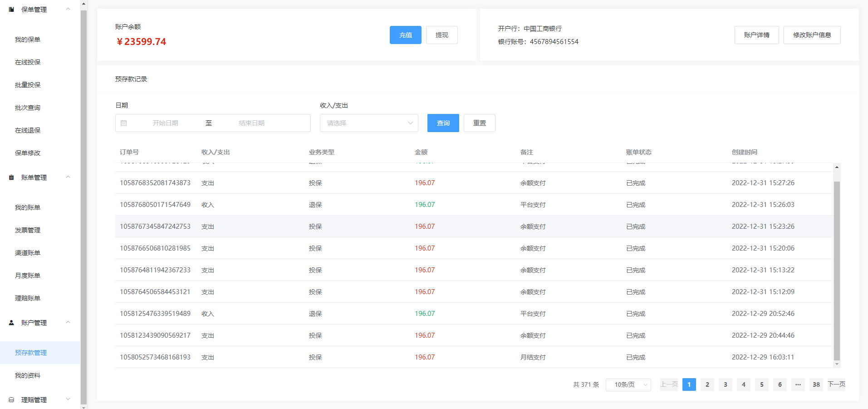Screen dimensions: 868x409
Task: Open 发票管理 menu item
Action: (x=28, y=230)
